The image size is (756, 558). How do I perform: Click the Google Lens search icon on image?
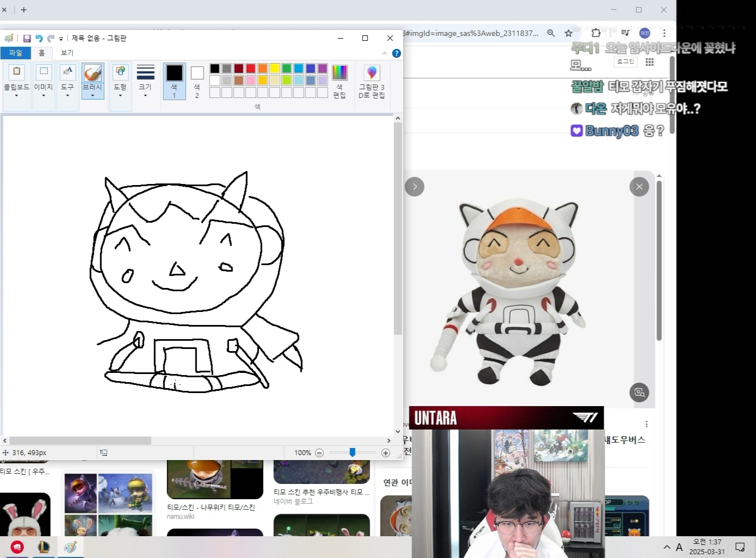point(639,392)
